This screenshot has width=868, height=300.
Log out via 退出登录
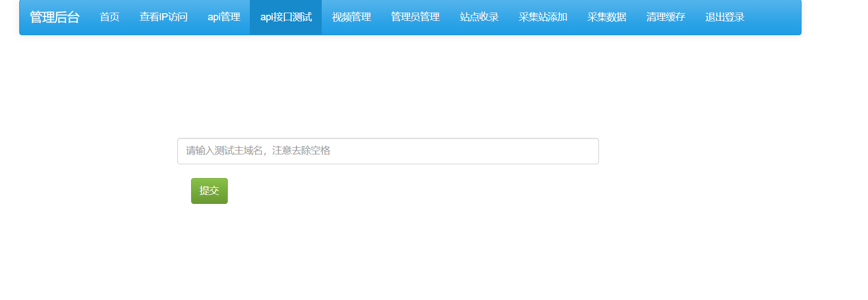tap(725, 18)
